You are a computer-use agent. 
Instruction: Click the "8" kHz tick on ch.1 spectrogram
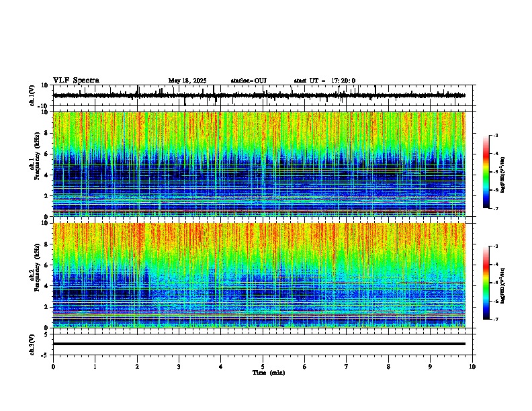click(x=48, y=133)
